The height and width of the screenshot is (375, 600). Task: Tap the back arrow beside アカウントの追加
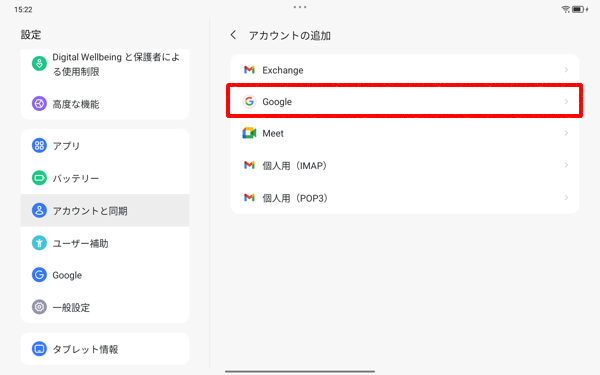point(233,35)
